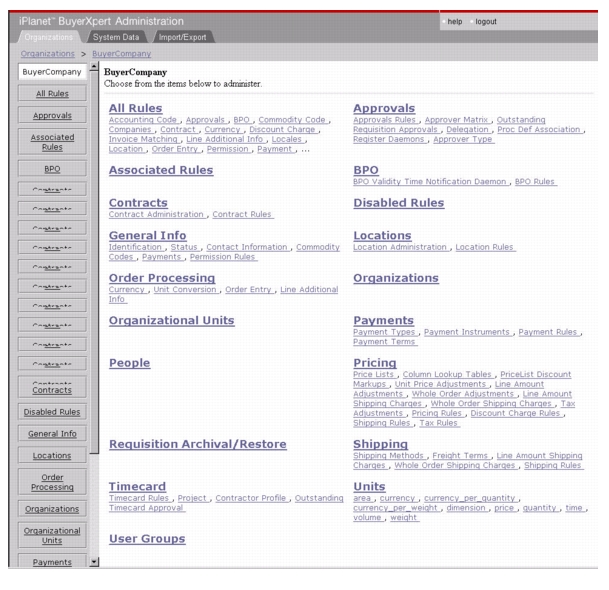Open the User Groups heading link
This screenshot has height=590, width=609.
coord(147,538)
